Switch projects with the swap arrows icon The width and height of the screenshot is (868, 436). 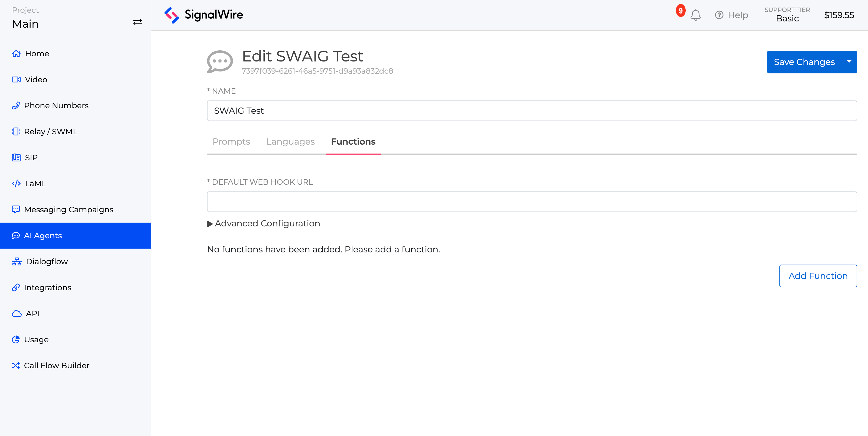(137, 22)
